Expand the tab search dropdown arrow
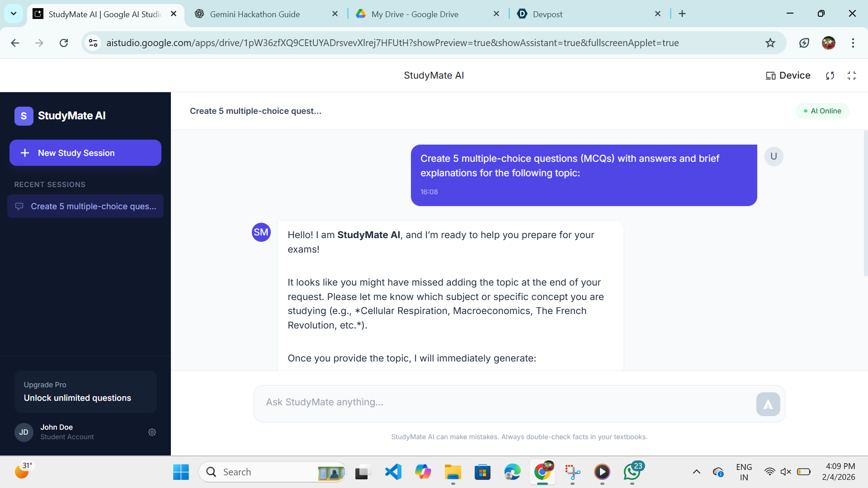 click(x=14, y=14)
